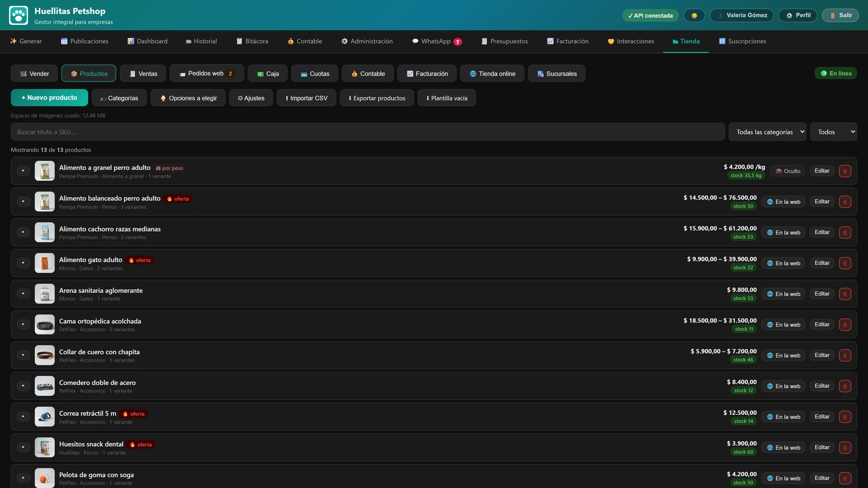Toggle En la web for Correa retráctil
This screenshot has height=488, width=868.
(x=783, y=417)
